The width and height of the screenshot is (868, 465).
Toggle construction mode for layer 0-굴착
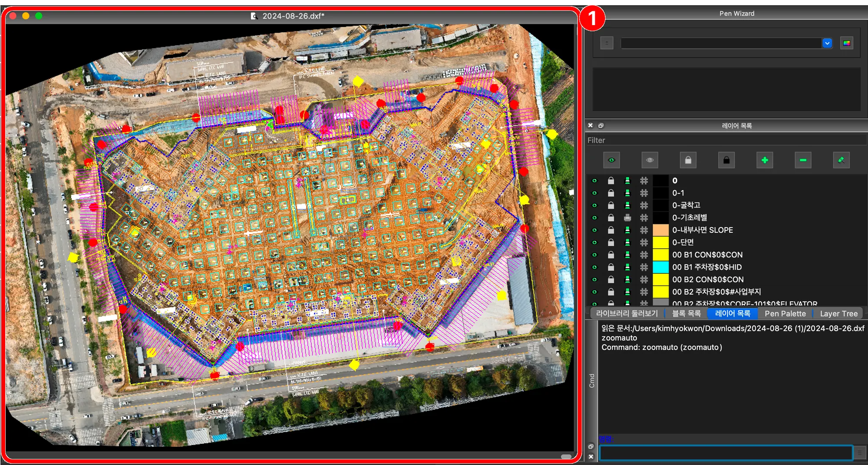[x=644, y=205]
